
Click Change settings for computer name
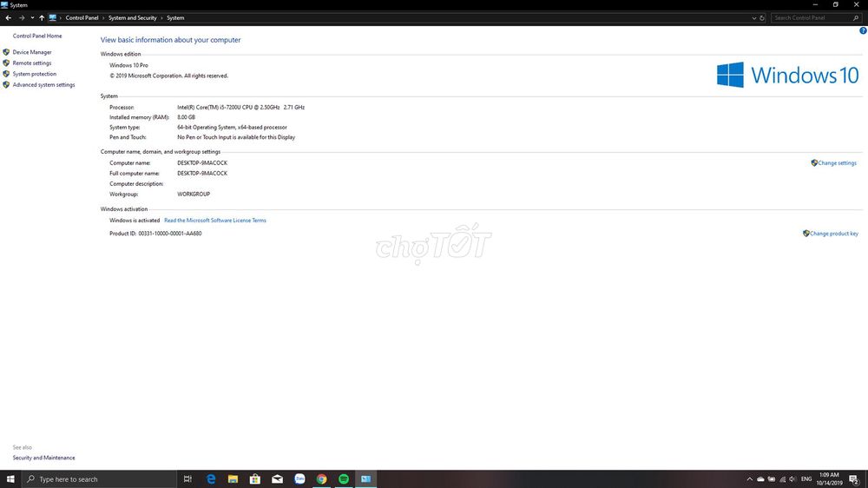[837, 163]
